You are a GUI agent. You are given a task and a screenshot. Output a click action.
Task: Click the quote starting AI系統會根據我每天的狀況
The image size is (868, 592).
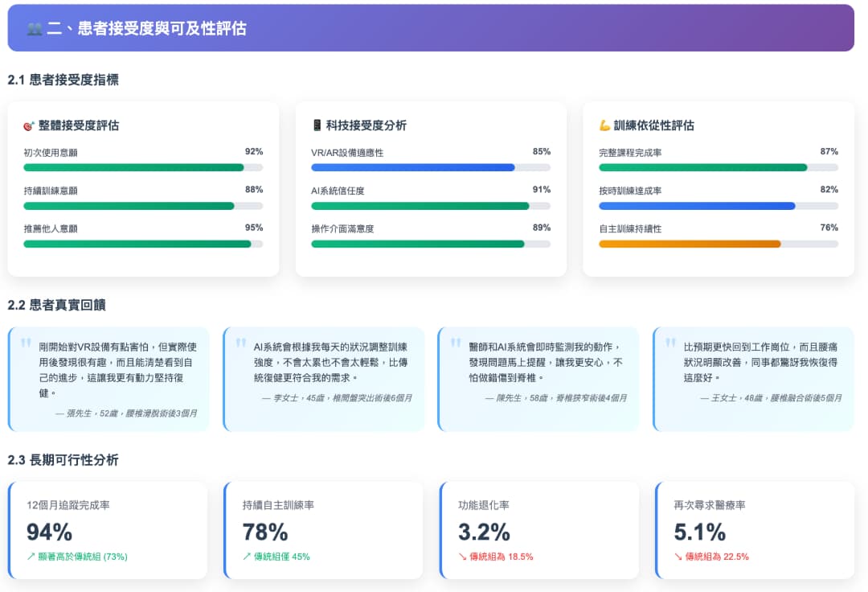[331, 362]
